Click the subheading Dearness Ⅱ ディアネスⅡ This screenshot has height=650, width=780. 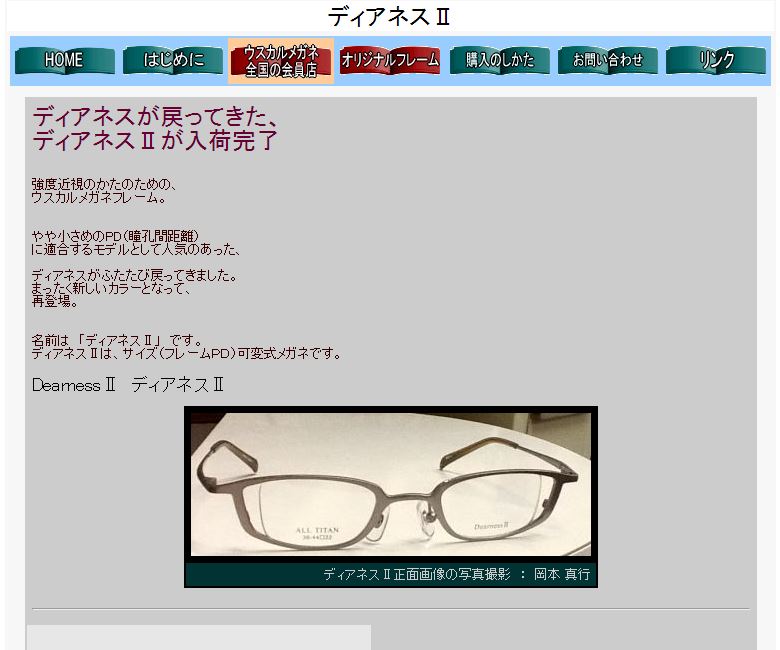(x=128, y=385)
